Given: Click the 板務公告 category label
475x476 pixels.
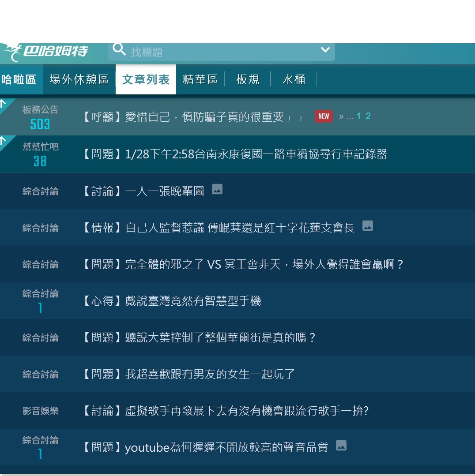Looking at the screenshot, I should pos(41,109).
